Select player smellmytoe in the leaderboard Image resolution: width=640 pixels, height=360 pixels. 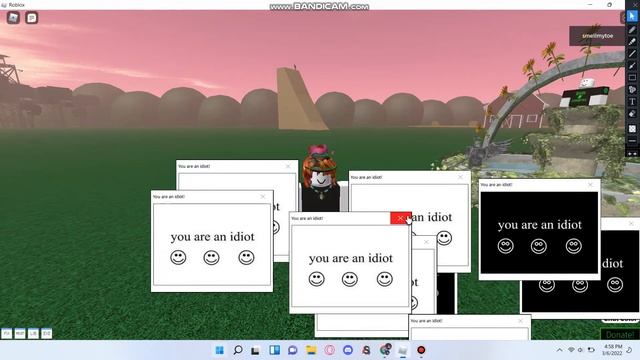click(597, 36)
